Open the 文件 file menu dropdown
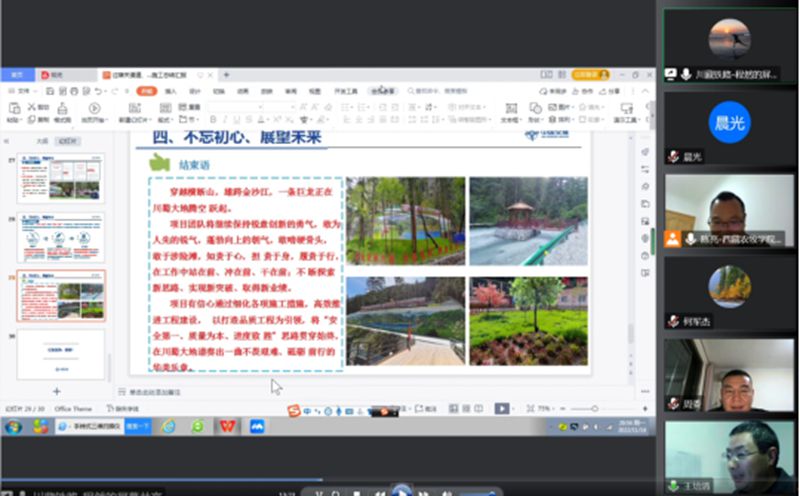Viewport: 800px width, 496px height. (22, 91)
